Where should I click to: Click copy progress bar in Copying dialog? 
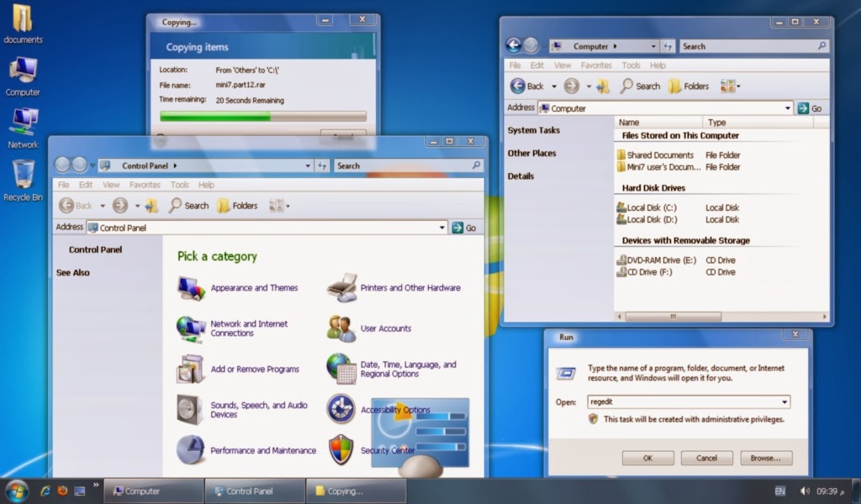pyautogui.click(x=263, y=116)
